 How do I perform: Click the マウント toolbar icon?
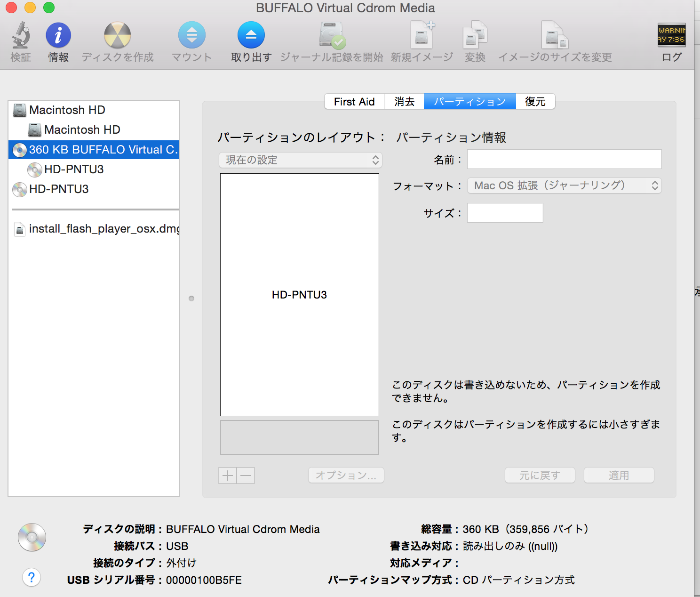coord(191,35)
